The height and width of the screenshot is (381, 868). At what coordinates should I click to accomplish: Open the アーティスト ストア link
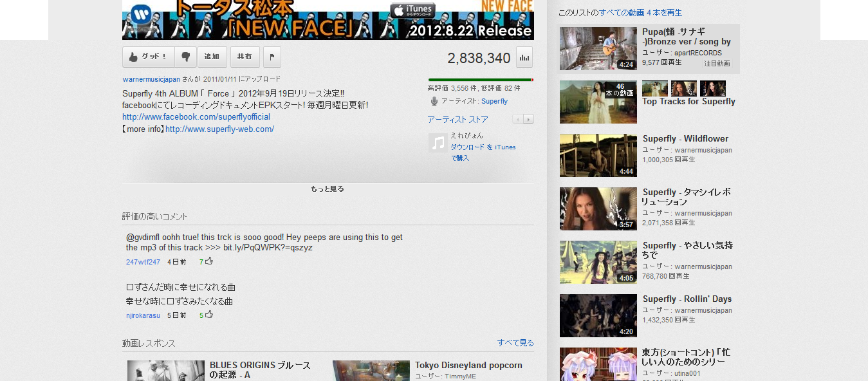pos(457,120)
